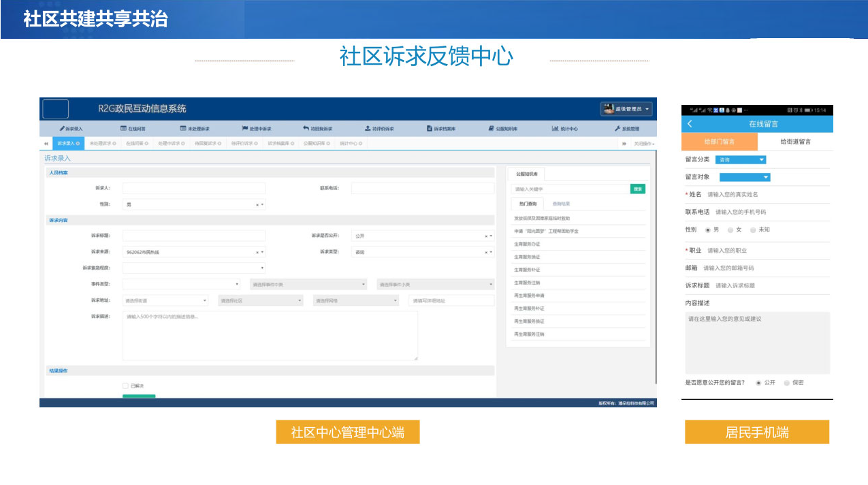Select 保密 radio for message visibility
The width and height of the screenshot is (868, 485).
[x=786, y=383]
